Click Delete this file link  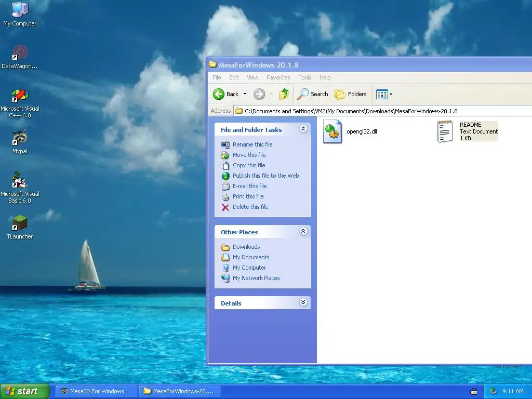250,207
